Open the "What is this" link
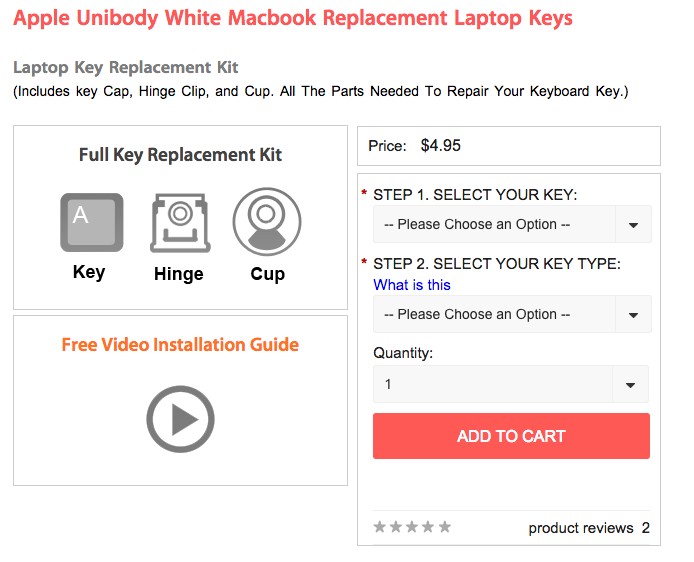Screen dimensions: 694x562 click(412, 285)
